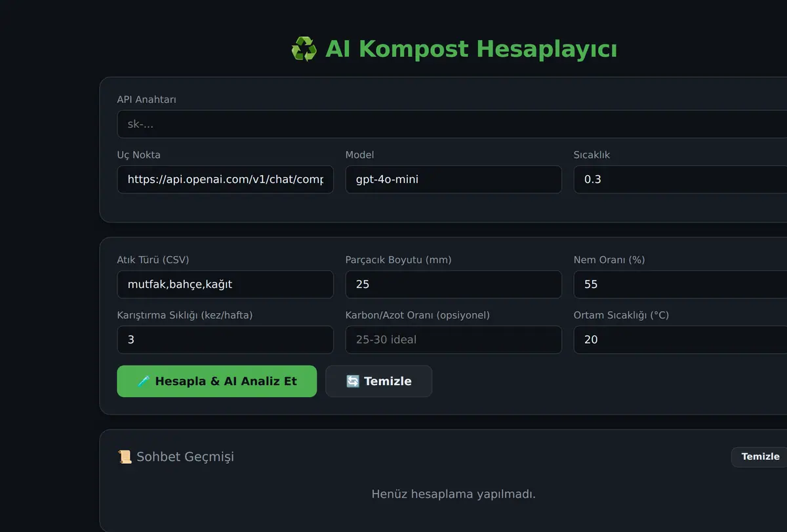Select the Karıştırma Sıklığı field
This screenshot has width=787, height=532.
click(225, 339)
